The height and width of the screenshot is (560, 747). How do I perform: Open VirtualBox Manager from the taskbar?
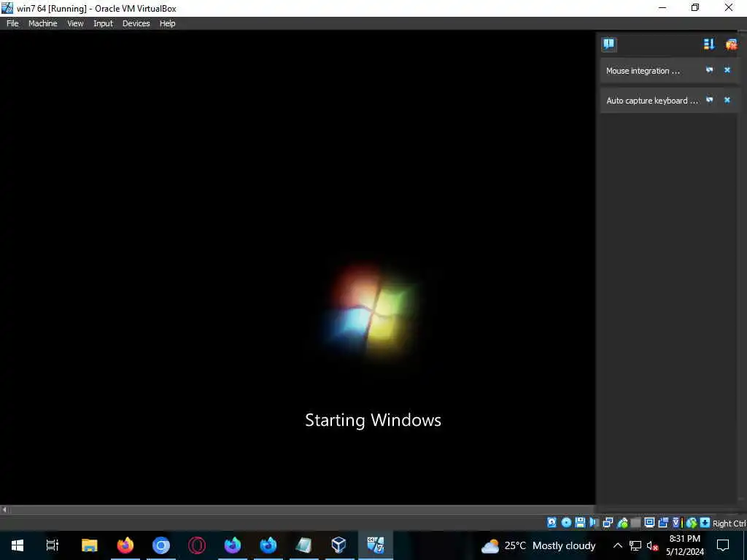pos(338,545)
